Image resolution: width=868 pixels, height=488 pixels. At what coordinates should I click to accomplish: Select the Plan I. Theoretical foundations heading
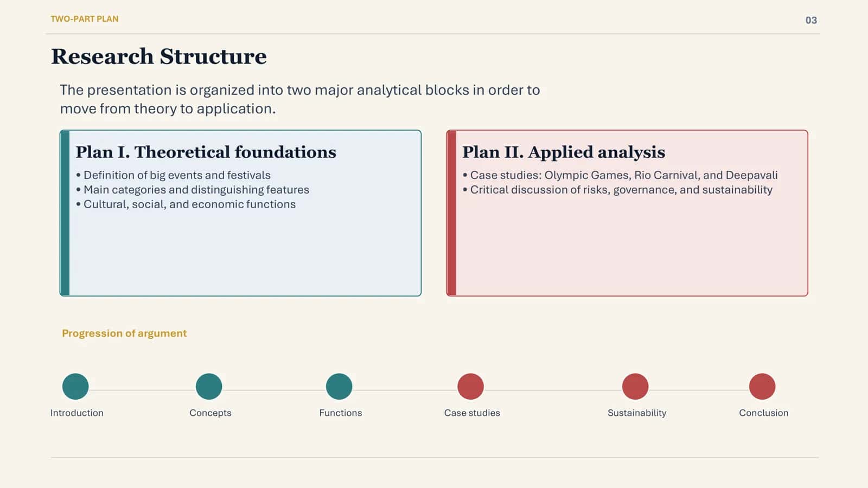click(x=206, y=152)
